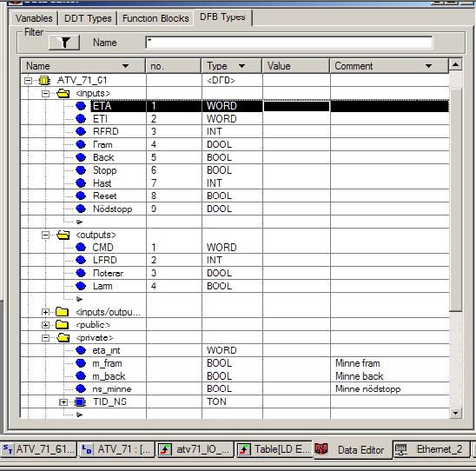This screenshot has width=476, height=471.
Task: Click the no. column header
Action: tap(174, 66)
